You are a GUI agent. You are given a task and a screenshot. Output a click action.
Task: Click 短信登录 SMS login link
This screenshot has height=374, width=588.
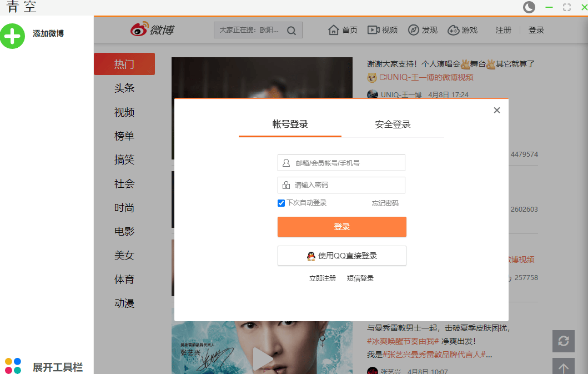[x=360, y=278]
